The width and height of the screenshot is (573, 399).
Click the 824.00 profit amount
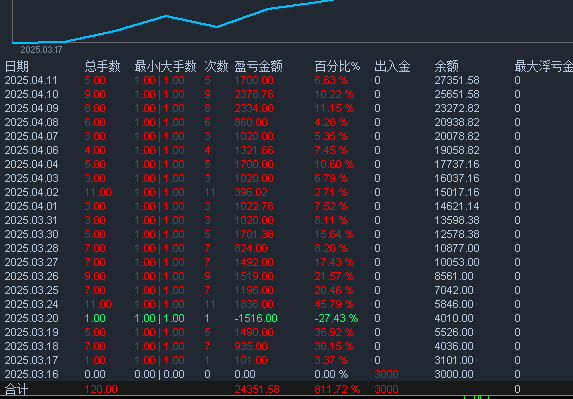251,248
